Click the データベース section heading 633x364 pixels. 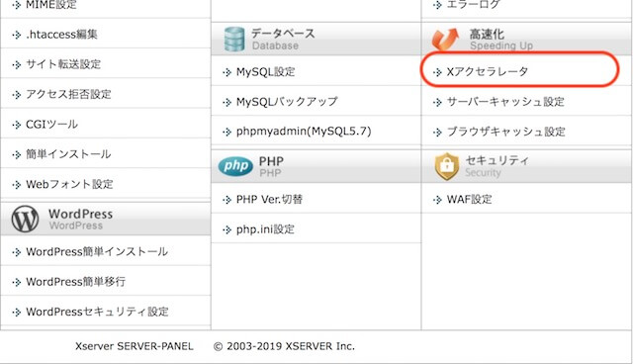(283, 34)
